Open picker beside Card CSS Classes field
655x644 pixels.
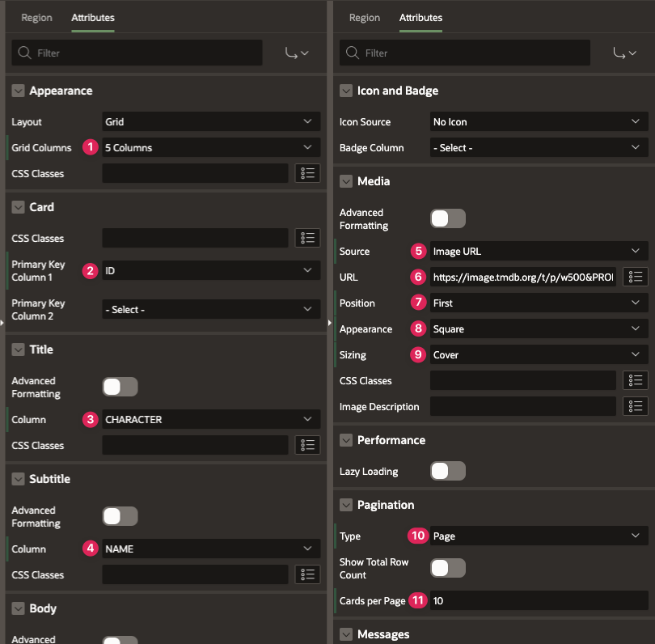point(307,238)
